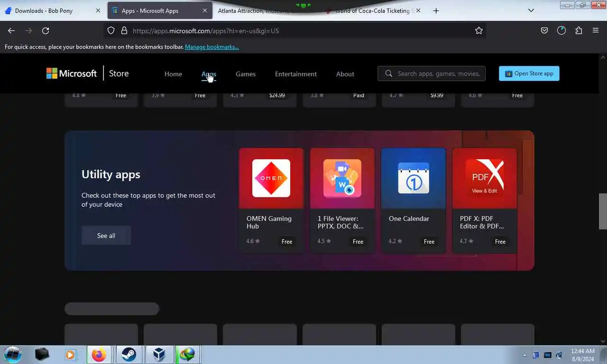Open the Entertainment menu item
607x364 pixels.
(x=296, y=74)
